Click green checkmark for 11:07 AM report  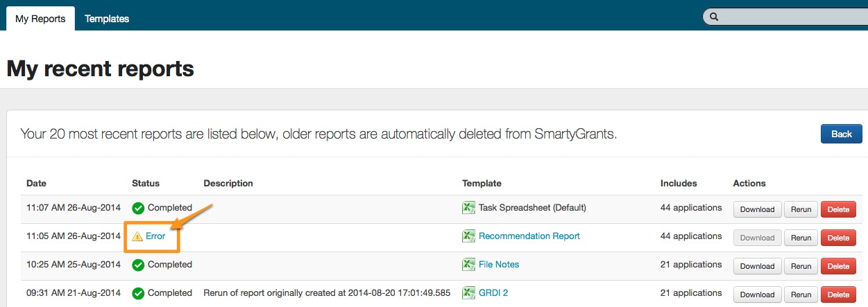[138, 208]
